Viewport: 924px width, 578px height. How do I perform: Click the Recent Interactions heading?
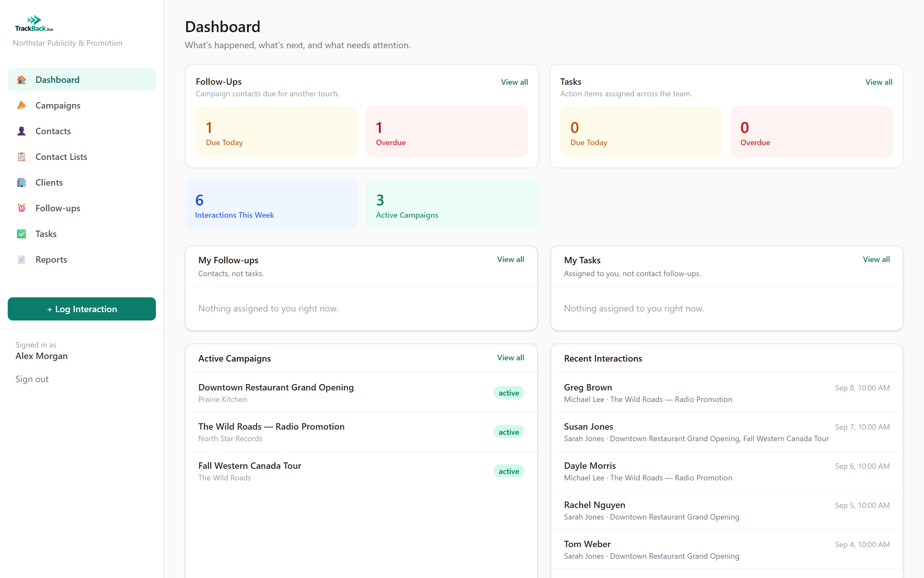coord(603,358)
